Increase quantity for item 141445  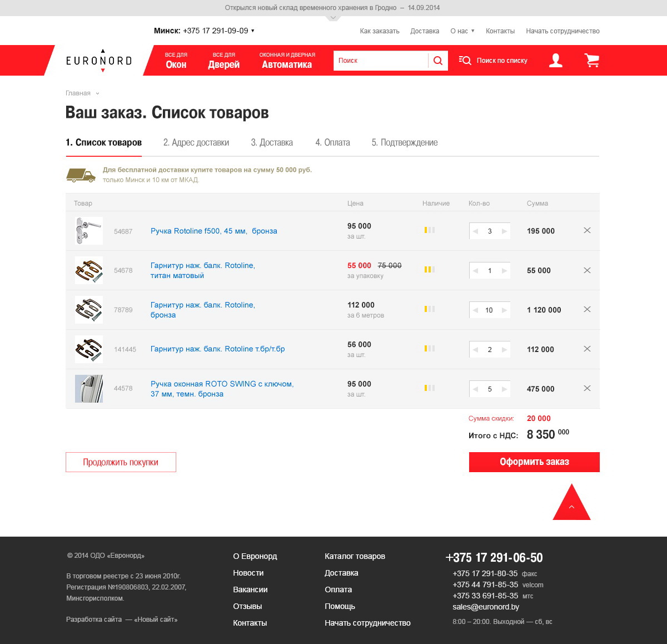pyautogui.click(x=504, y=350)
